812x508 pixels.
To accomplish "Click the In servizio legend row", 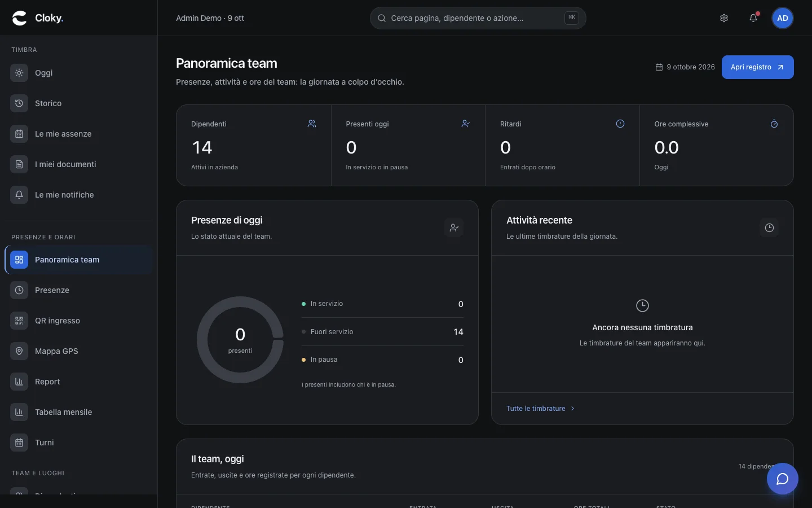I will [382, 304].
